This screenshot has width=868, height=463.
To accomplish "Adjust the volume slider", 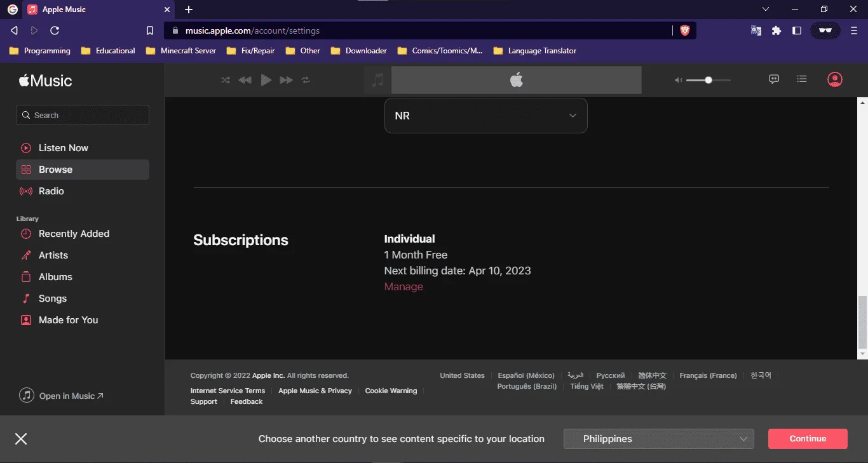I will coord(709,80).
